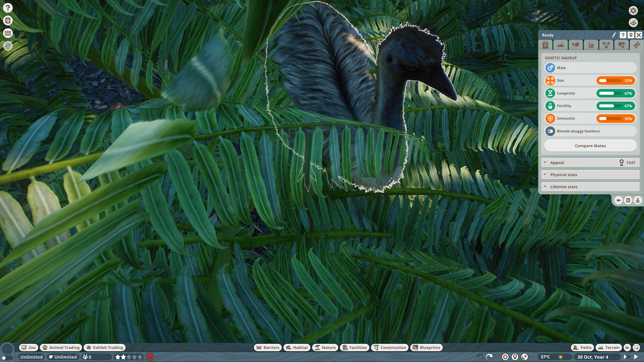Click the Fertility gene icon
Image resolution: width=644 pixels, height=362 pixels.
[550, 106]
